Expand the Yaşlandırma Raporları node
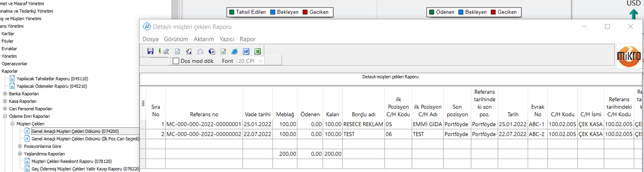The height and width of the screenshot is (172, 644). (x=20, y=154)
